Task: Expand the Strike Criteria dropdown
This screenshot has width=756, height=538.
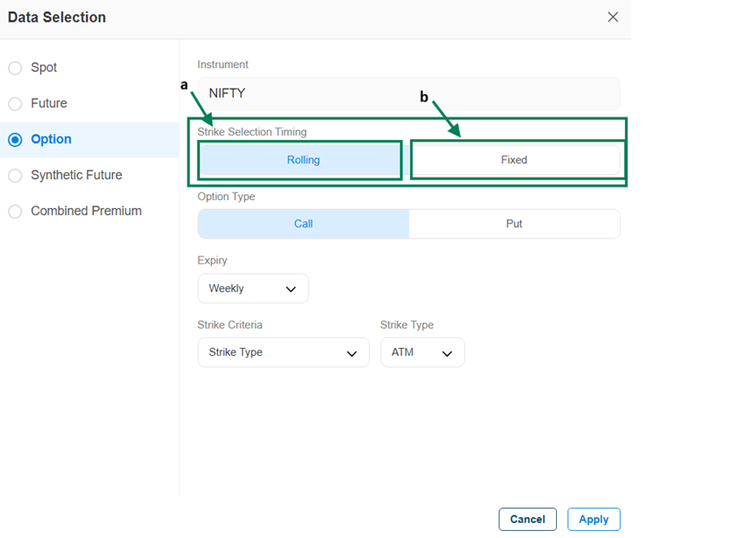Action: (x=282, y=352)
